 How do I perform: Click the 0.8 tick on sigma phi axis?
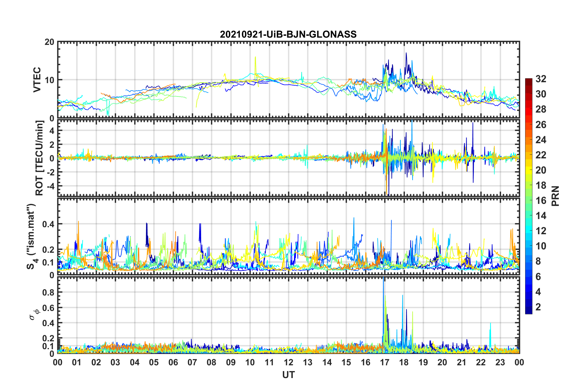coord(49,292)
